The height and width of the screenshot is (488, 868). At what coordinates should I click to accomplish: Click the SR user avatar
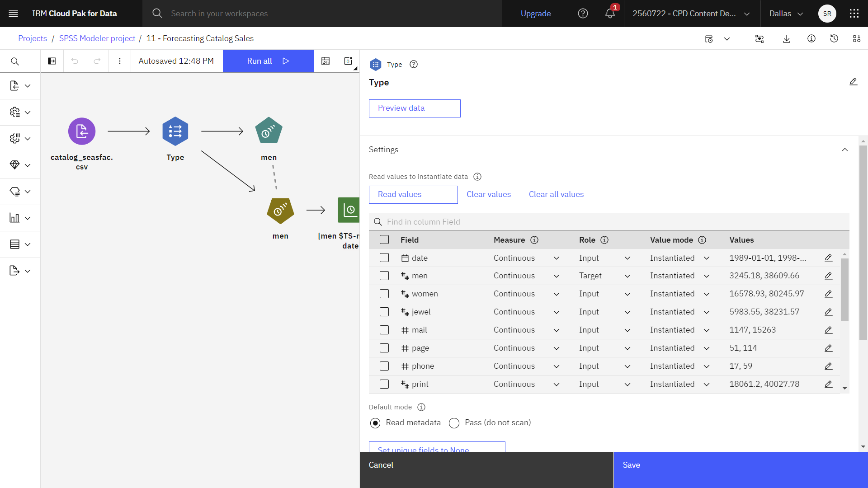pyautogui.click(x=827, y=14)
